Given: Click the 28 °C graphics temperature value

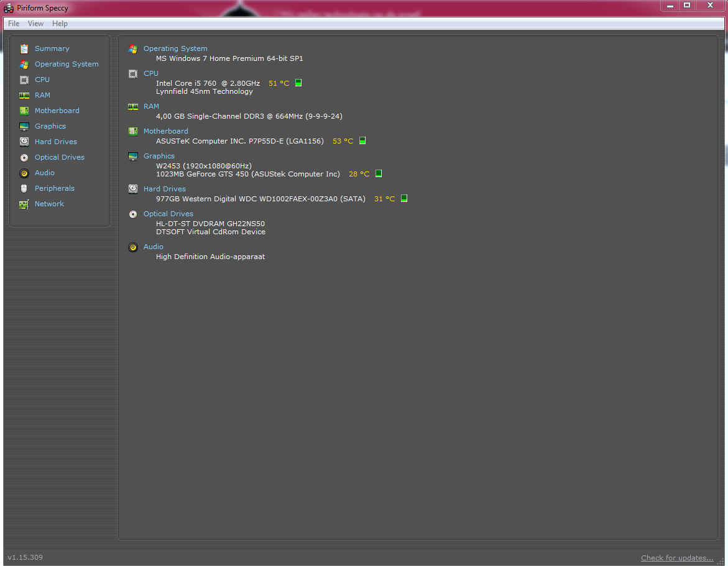Looking at the screenshot, I should (x=359, y=174).
